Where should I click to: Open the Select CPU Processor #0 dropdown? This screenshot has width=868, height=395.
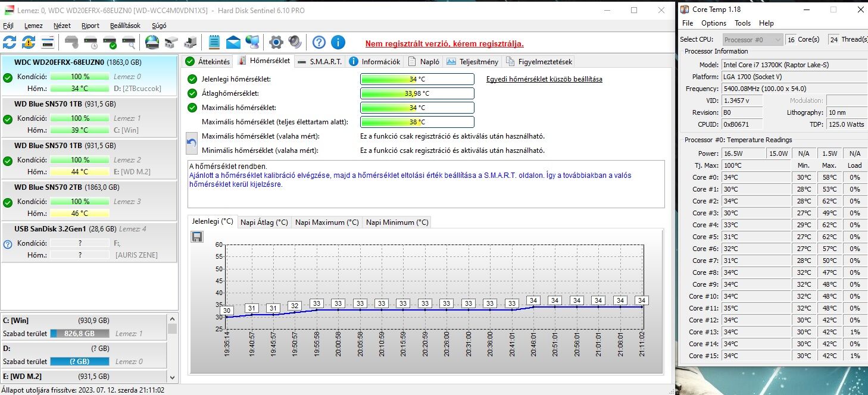click(753, 40)
